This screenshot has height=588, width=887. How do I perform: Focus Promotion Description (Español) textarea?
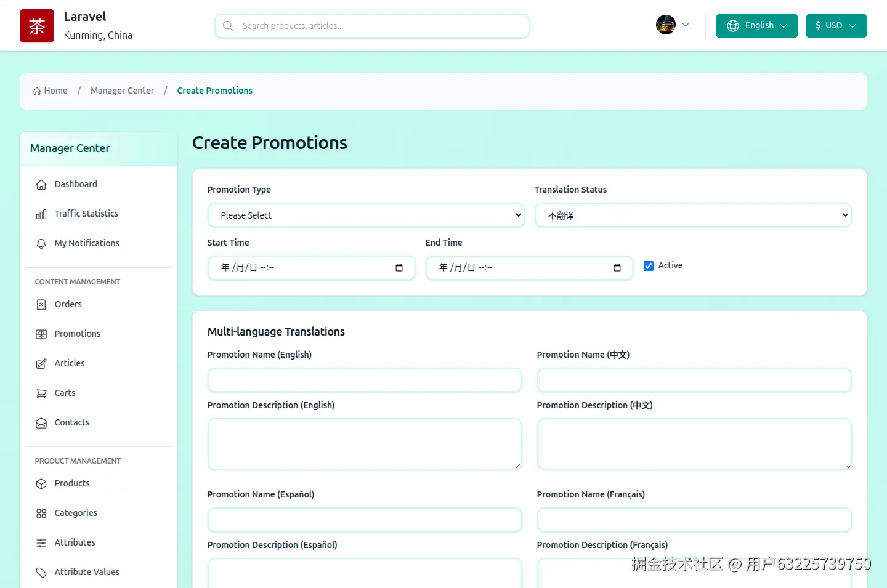(x=365, y=573)
